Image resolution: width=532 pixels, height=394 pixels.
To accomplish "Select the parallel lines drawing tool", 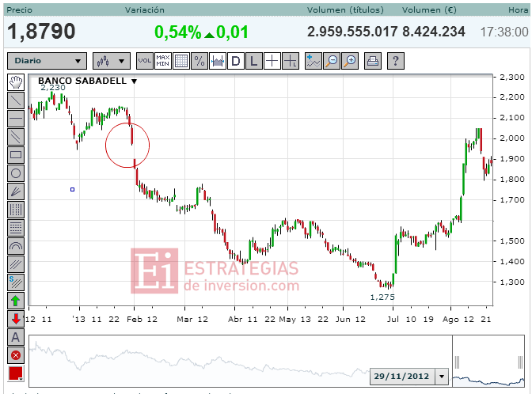I will pos(16,137).
